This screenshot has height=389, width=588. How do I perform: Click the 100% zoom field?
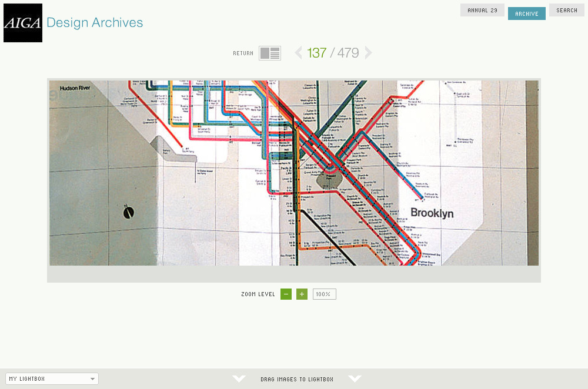point(325,294)
